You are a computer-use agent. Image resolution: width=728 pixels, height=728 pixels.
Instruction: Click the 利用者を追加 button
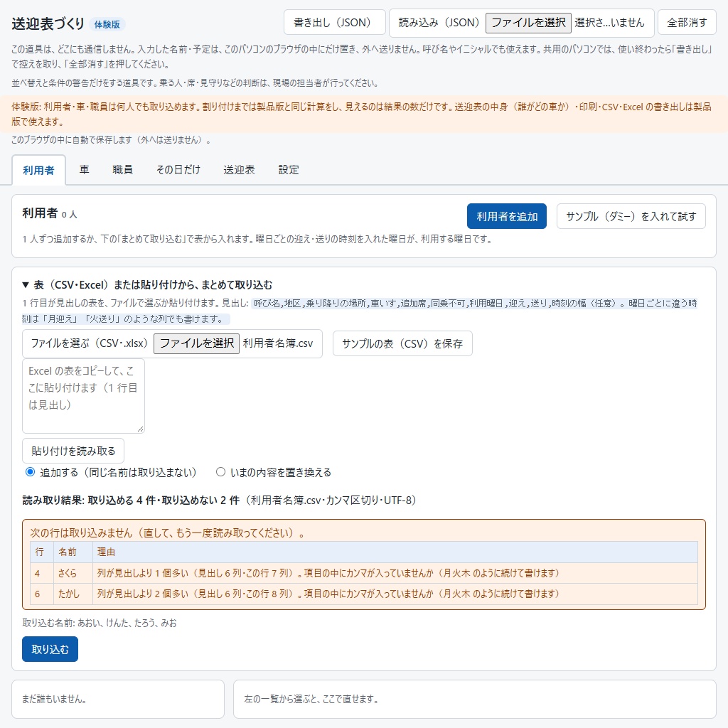506,216
